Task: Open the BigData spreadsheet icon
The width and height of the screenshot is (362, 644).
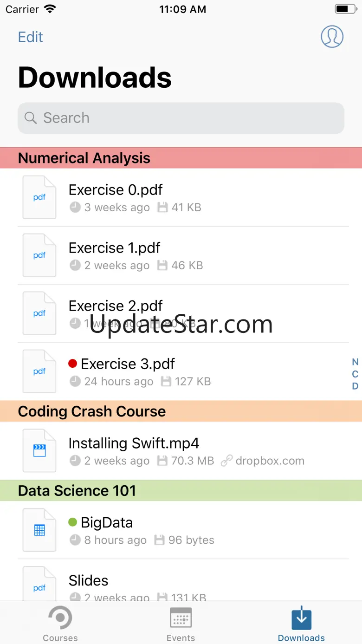Action: click(x=39, y=530)
